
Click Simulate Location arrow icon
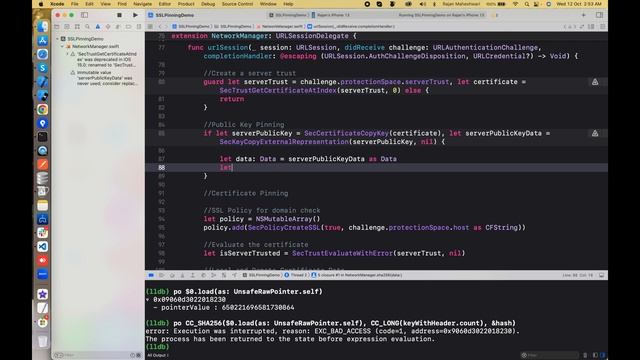(234, 276)
